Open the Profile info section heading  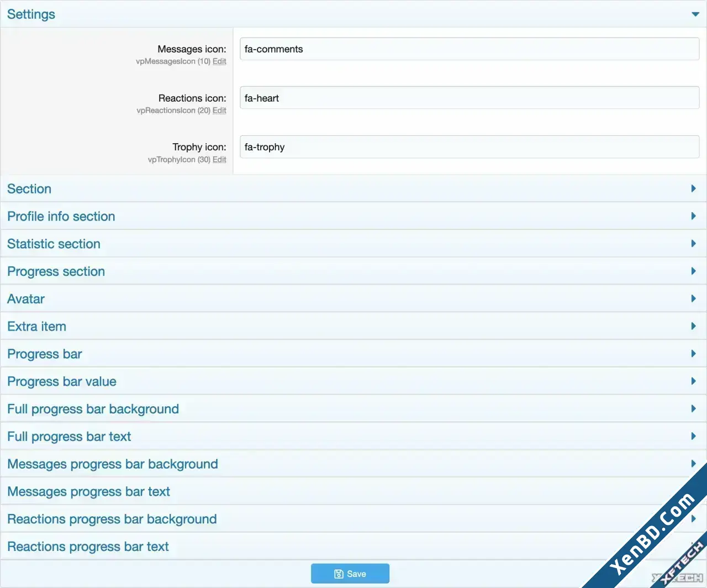click(61, 217)
